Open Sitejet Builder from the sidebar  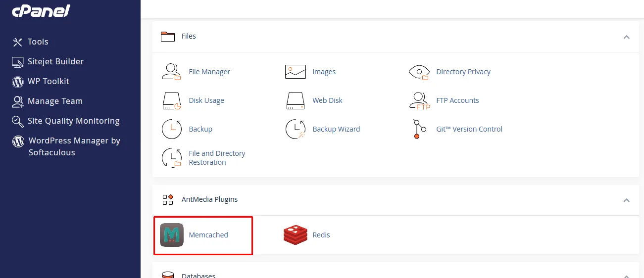point(55,62)
